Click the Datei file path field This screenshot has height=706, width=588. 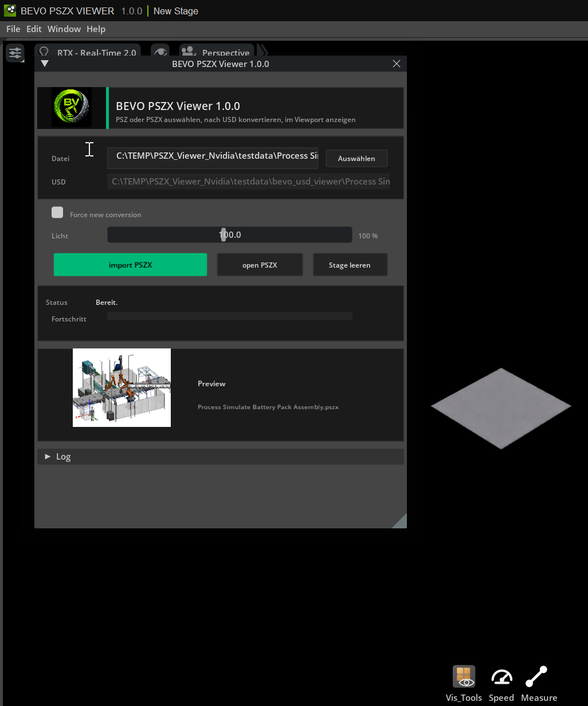213,158
